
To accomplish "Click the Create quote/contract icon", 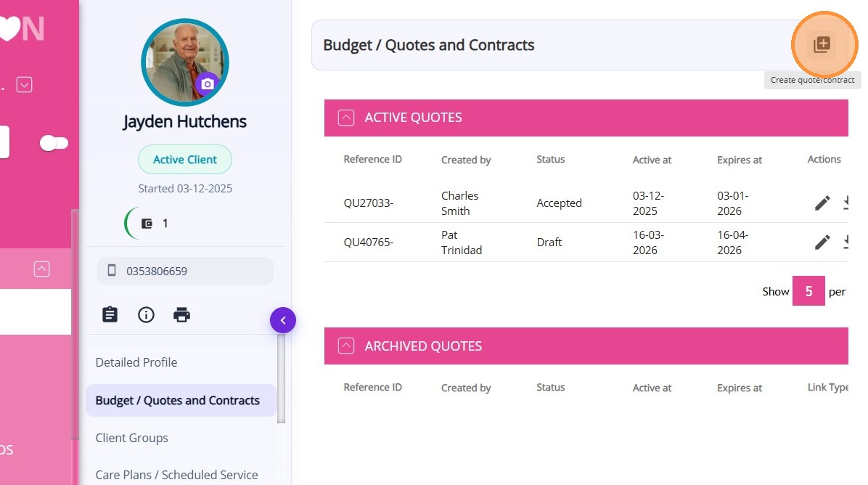I will [821, 45].
